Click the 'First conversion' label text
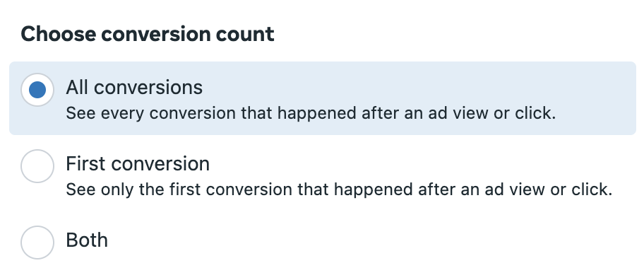The width and height of the screenshot is (644, 280). tap(138, 163)
